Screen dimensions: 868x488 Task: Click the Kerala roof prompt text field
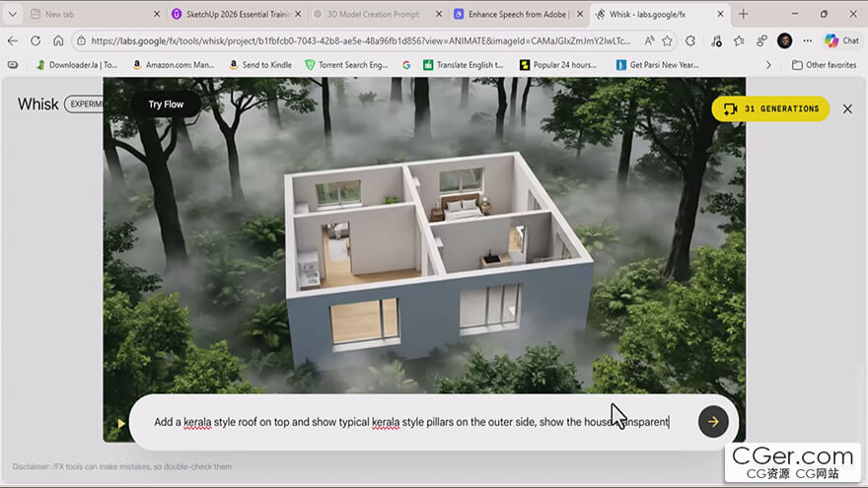[411, 422]
